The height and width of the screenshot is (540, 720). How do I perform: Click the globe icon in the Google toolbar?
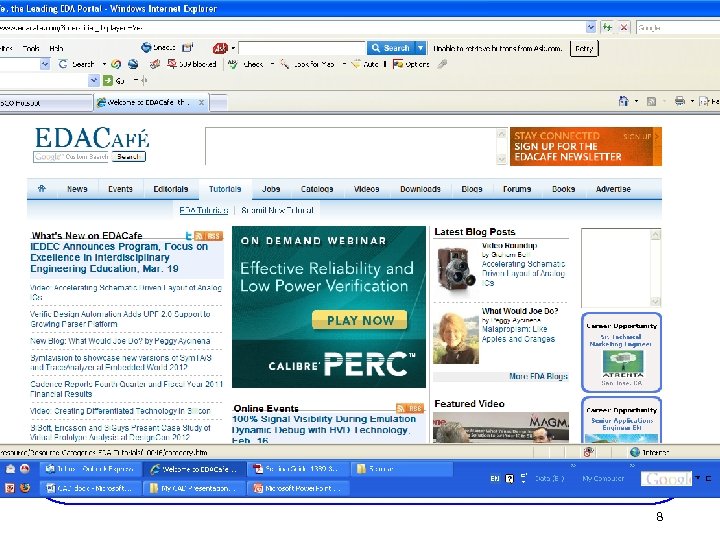(133, 64)
